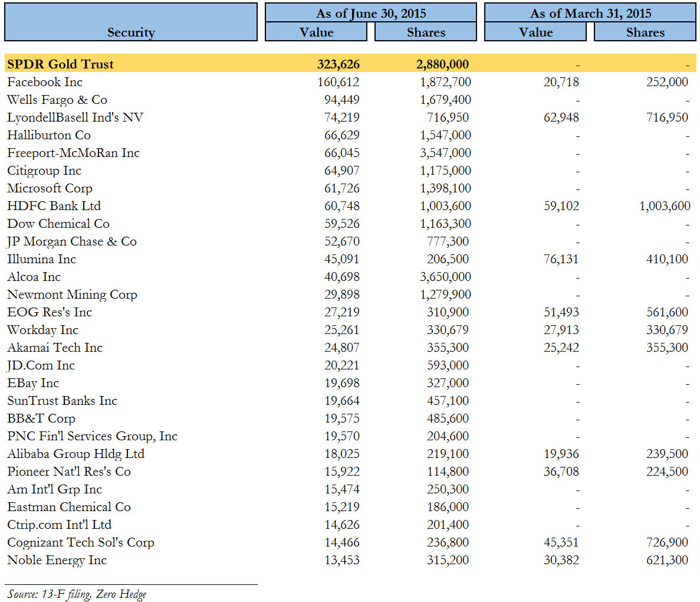Select the highlighted SPDR Gold Trust row
The image size is (700, 602).
pos(350,64)
